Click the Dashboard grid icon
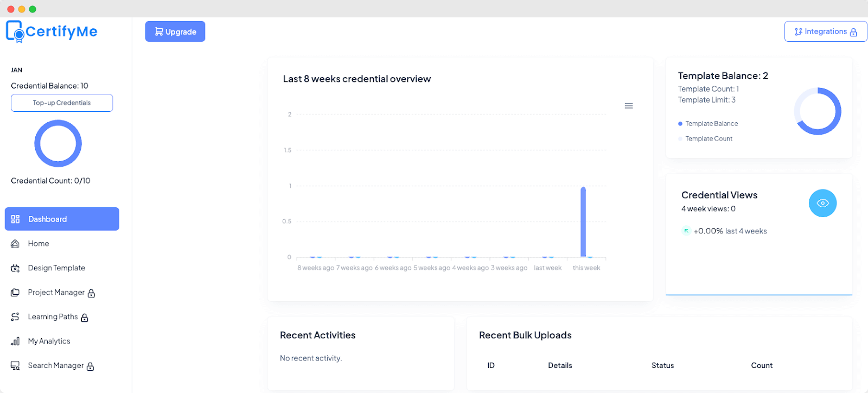 (x=15, y=219)
